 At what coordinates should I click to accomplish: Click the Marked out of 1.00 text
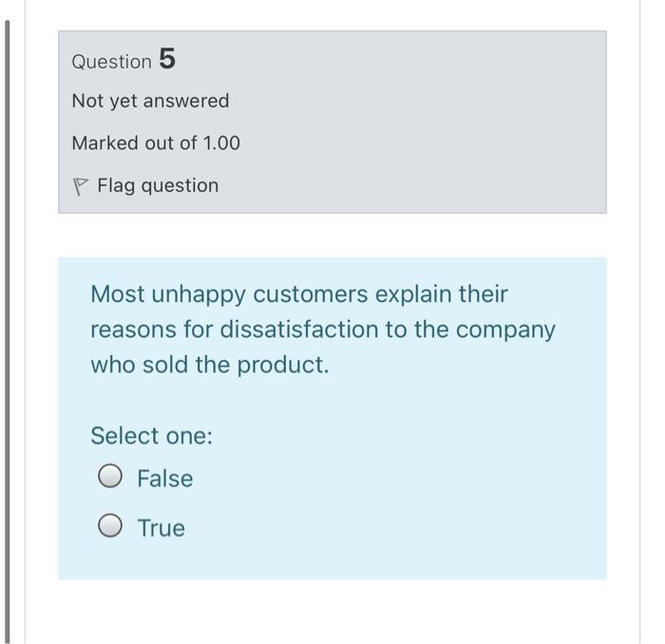[x=156, y=142]
